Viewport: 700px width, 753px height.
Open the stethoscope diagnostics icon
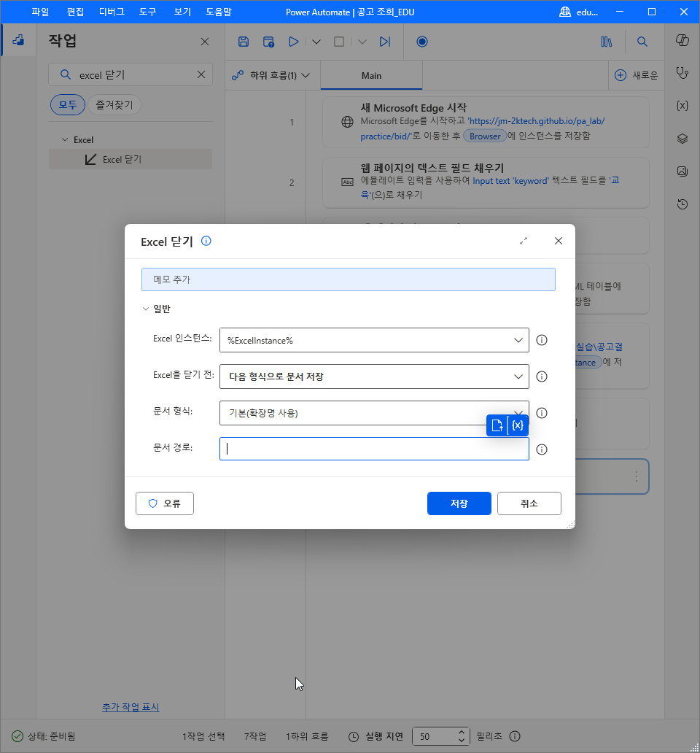point(682,73)
